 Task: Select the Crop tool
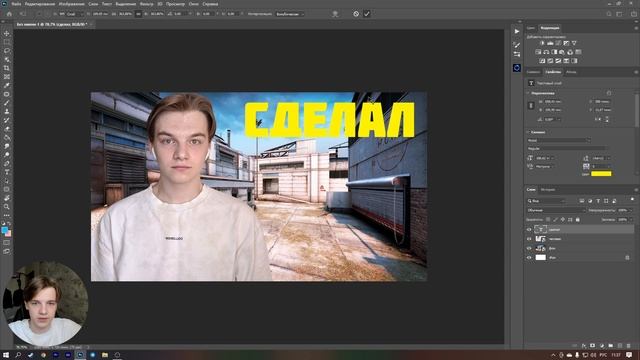7,68
